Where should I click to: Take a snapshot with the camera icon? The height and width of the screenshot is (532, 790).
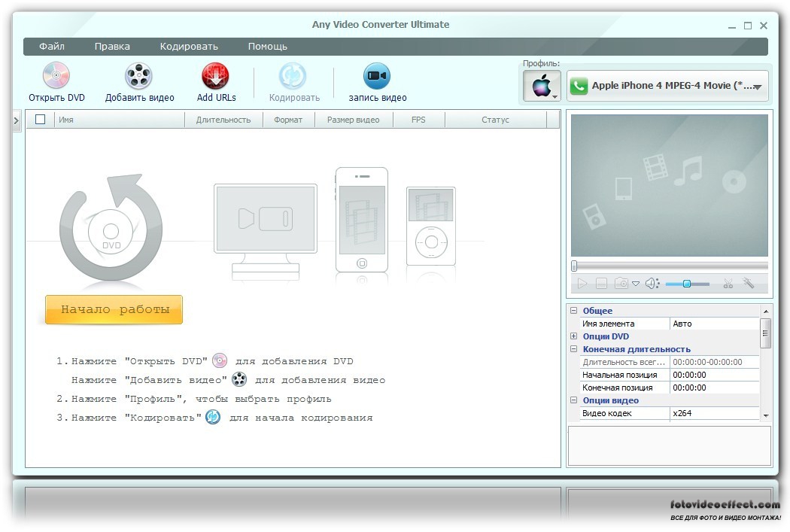(621, 284)
